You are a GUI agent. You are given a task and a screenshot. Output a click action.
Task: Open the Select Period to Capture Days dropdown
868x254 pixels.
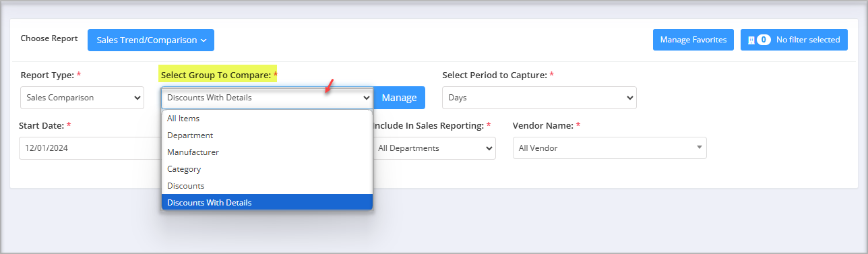coord(539,98)
